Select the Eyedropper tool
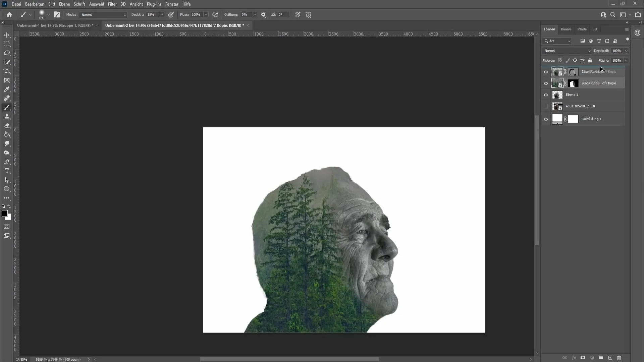This screenshot has height=362, width=644. pos(7,89)
